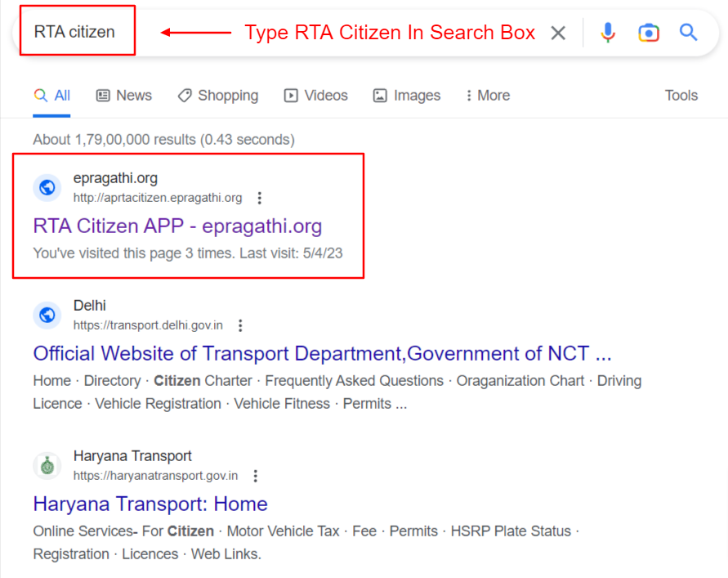Open the Tools options
This screenshot has width=728, height=578.
pos(681,96)
